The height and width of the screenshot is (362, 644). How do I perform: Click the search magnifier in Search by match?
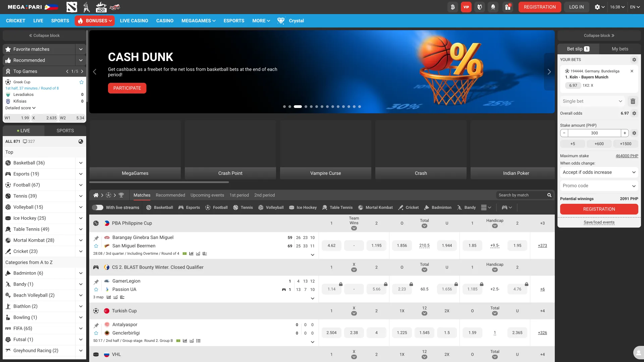(549, 195)
